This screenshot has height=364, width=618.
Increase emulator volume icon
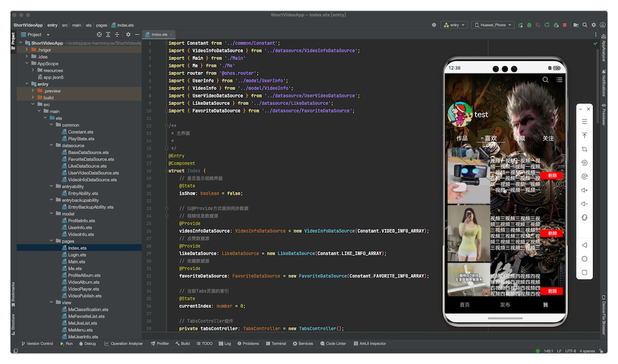click(584, 190)
